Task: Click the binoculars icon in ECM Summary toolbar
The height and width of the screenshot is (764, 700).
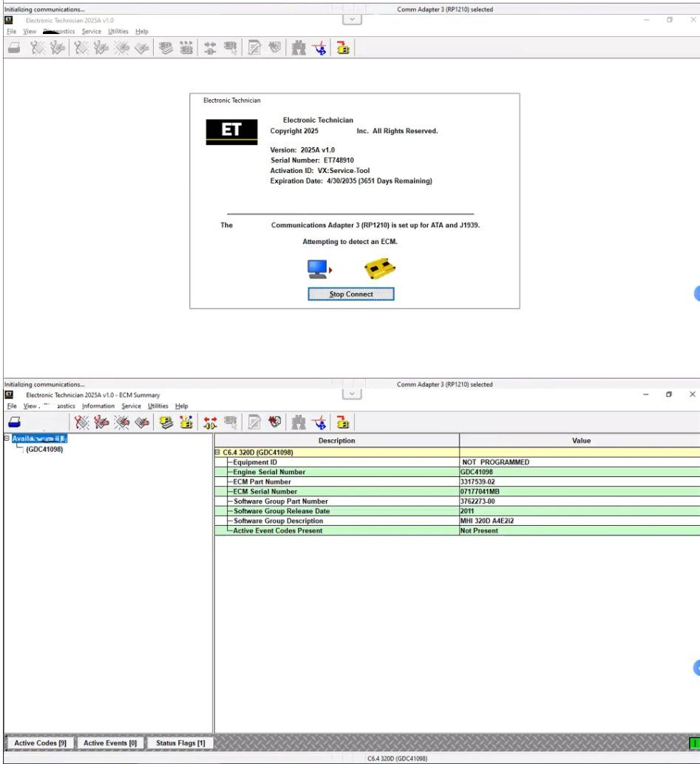Action: (x=299, y=422)
